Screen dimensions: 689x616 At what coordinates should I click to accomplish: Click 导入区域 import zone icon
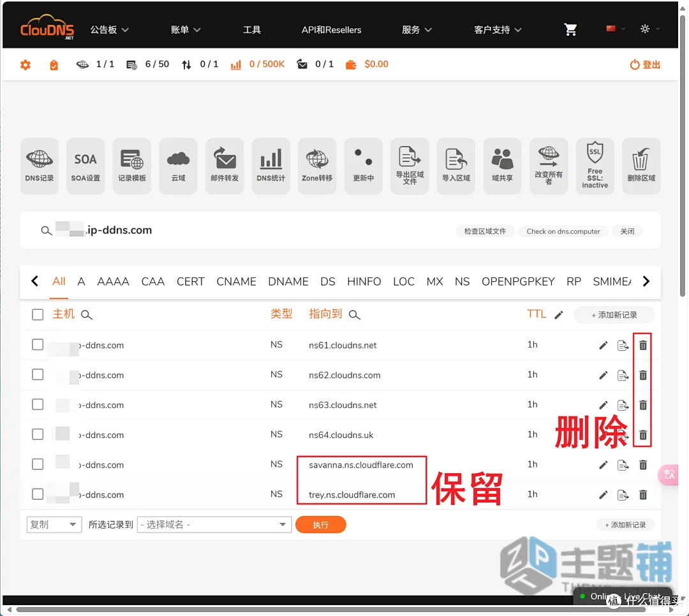[456, 166]
